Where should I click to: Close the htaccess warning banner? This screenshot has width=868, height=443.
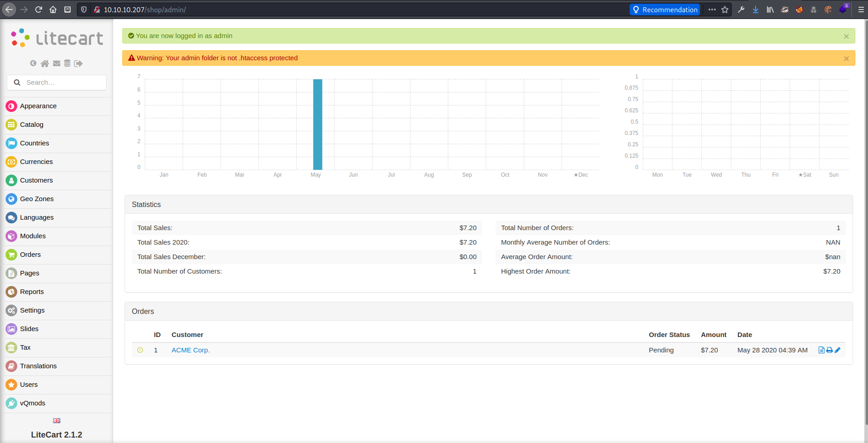(846, 58)
